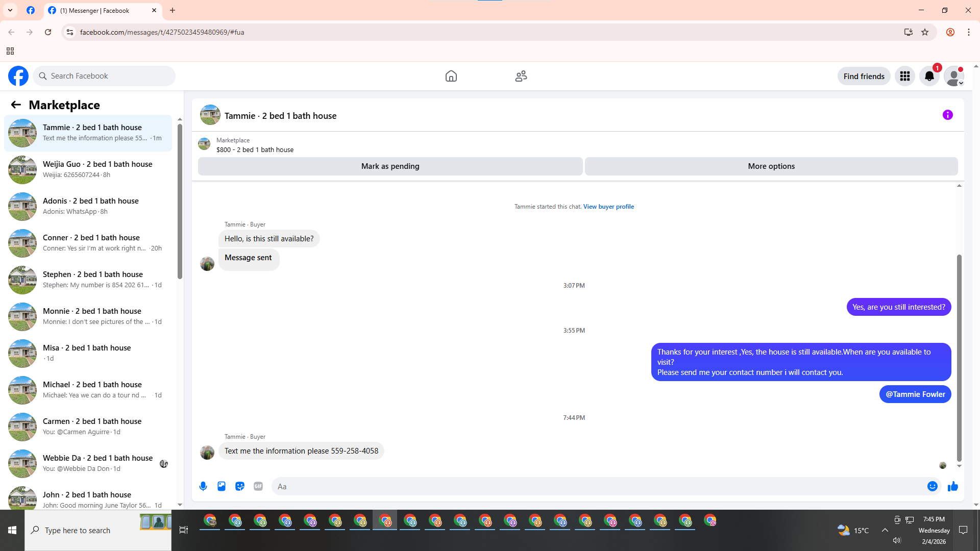This screenshot has width=980, height=551.
Task: Open emoji picker in message box
Action: click(x=932, y=486)
